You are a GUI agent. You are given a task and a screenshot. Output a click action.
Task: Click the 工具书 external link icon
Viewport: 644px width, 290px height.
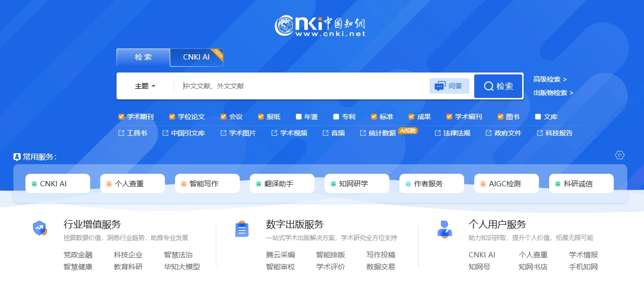click(x=121, y=133)
